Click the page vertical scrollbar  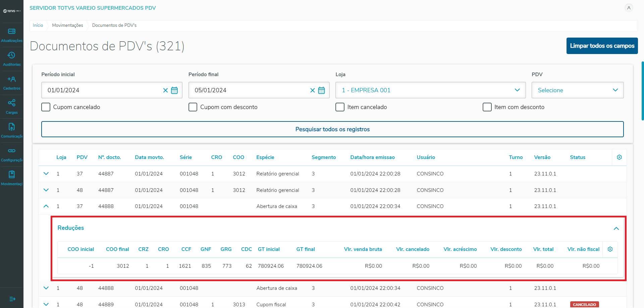(x=642, y=91)
